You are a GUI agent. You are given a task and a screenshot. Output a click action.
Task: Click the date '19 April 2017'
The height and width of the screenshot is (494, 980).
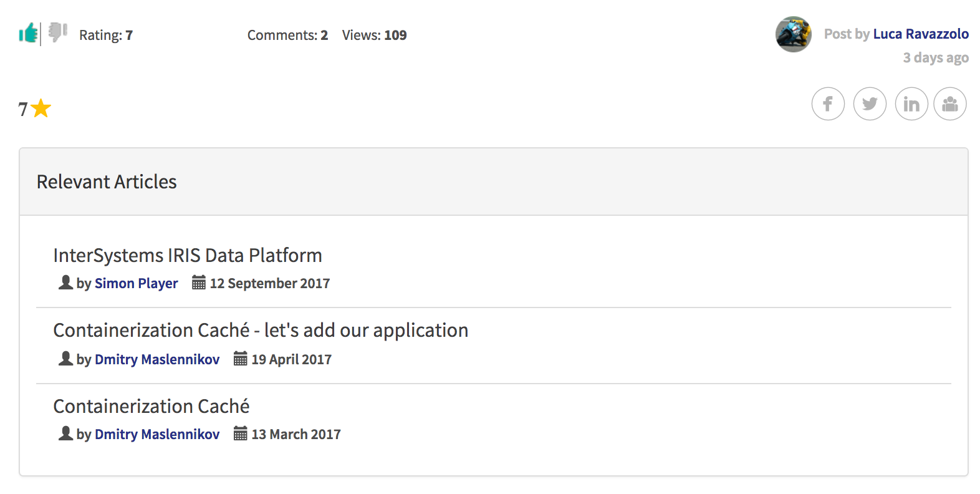coord(291,359)
